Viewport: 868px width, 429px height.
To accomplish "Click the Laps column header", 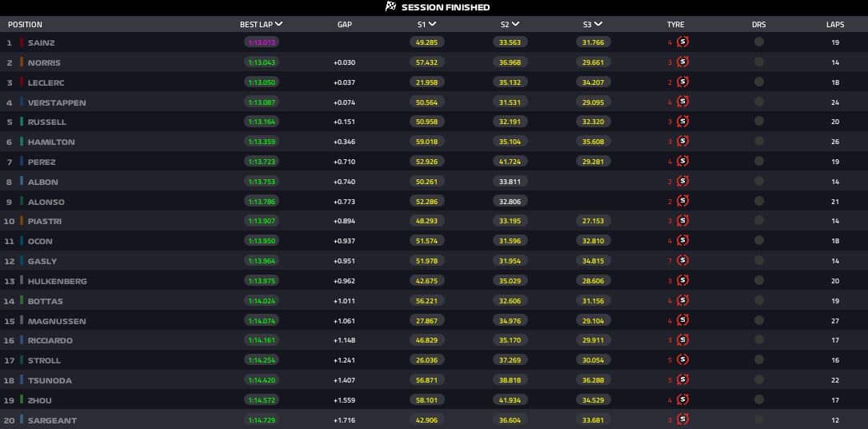I will pyautogui.click(x=835, y=24).
